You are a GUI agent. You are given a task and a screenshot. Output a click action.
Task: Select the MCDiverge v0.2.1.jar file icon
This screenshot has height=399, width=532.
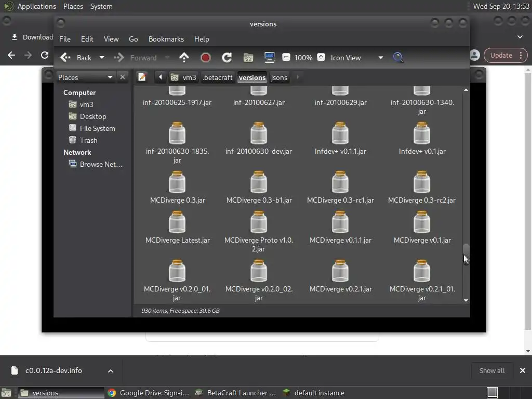click(x=340, y=271)
